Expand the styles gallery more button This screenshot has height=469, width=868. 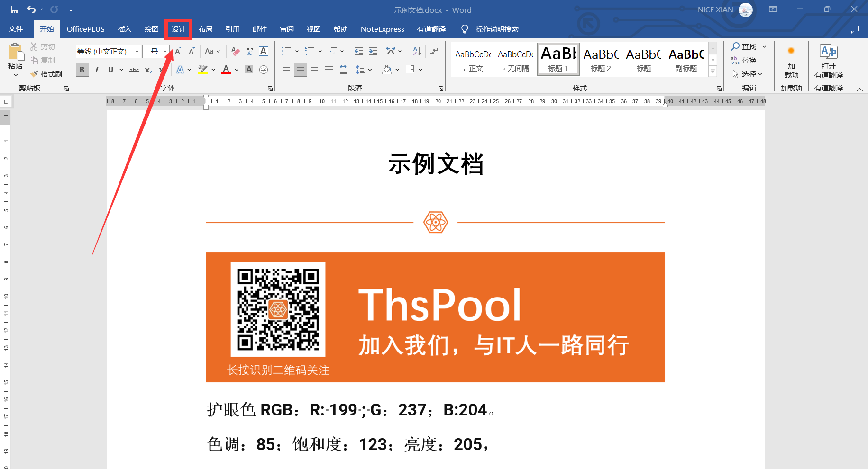(713, 72)
